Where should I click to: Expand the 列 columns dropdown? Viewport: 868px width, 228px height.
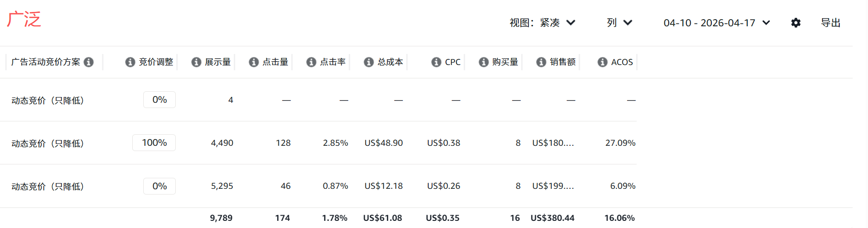[619, 23]
